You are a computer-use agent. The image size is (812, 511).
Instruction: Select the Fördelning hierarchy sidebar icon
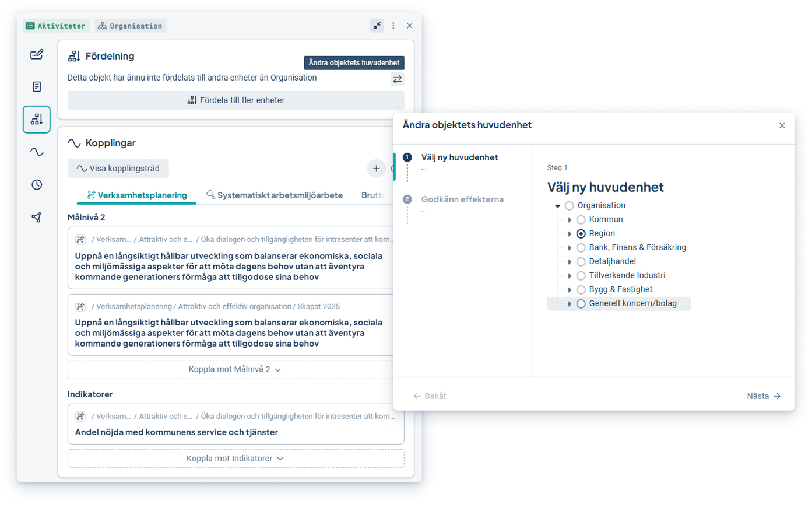(x=37, y=120)
